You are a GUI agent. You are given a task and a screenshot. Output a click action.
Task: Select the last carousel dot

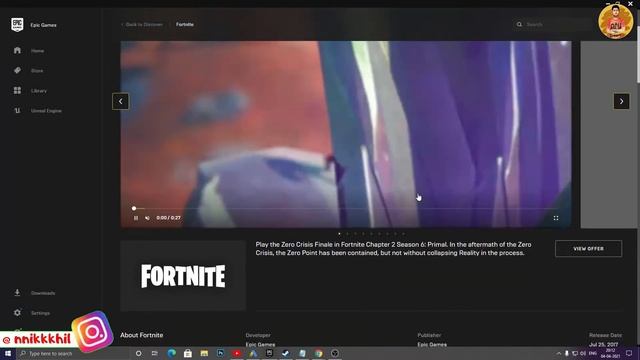pos(404,234)
